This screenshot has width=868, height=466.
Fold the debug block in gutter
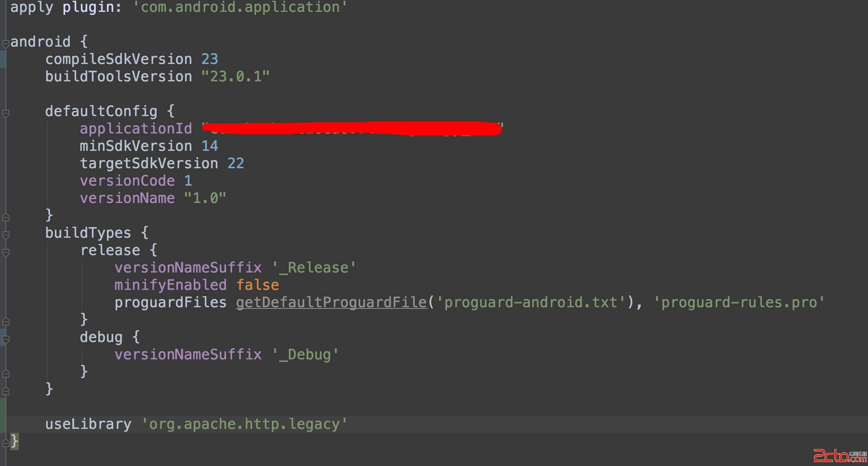coord(6,339)
